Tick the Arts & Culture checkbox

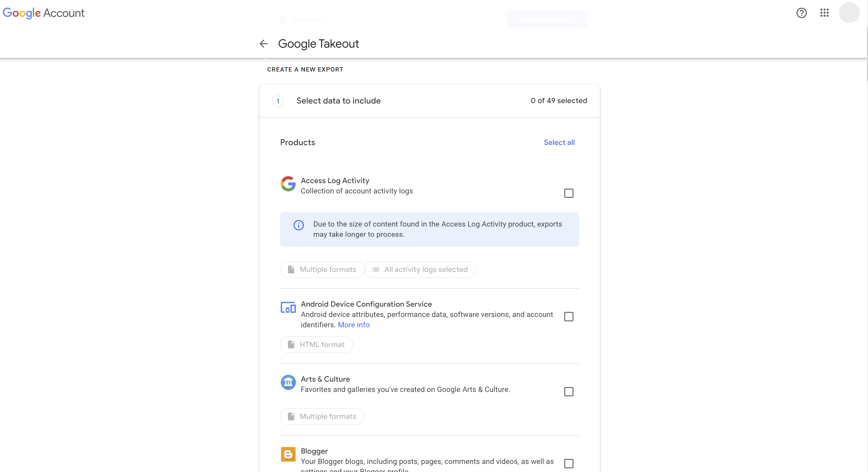[568, 392]
